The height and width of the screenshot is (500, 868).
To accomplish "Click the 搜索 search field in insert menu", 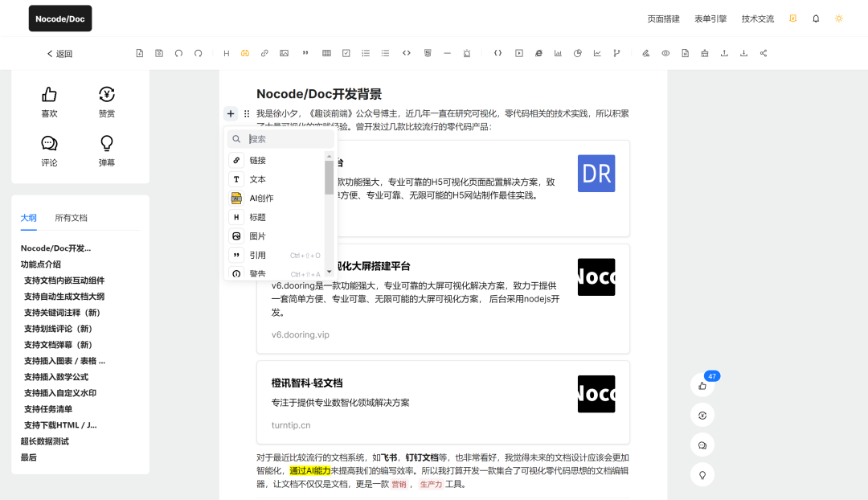I will point(280,138).
